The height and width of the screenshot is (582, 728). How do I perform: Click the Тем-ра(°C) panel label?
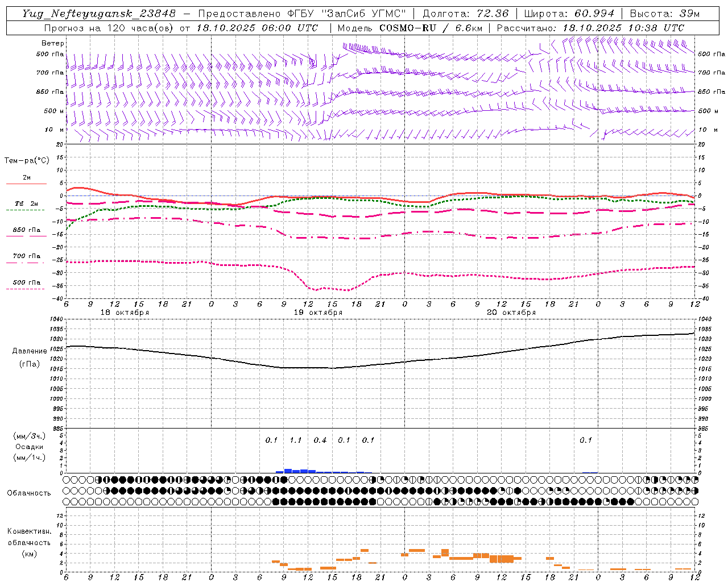click(27, 161)
